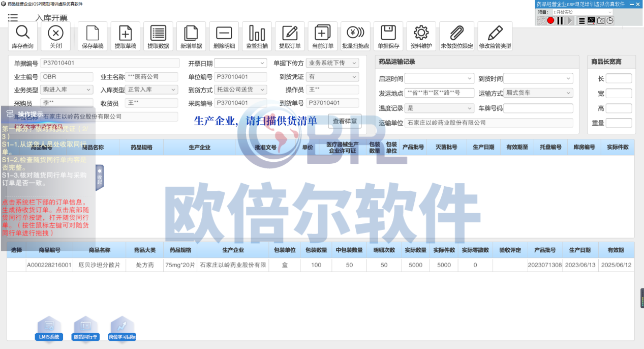Click the 关闭 toolbar button
Image resolution: width=644 pixels, height=349 pixels.
click(x=56, y=36)
